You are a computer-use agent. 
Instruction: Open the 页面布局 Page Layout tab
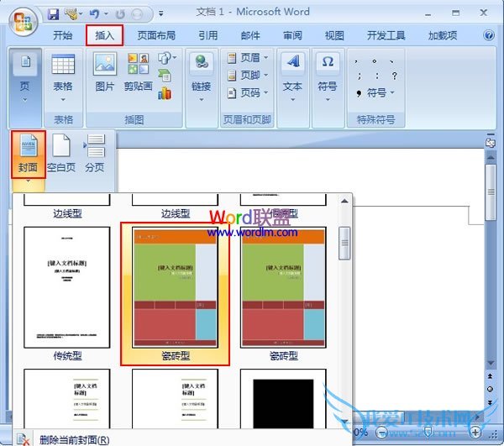156,35
